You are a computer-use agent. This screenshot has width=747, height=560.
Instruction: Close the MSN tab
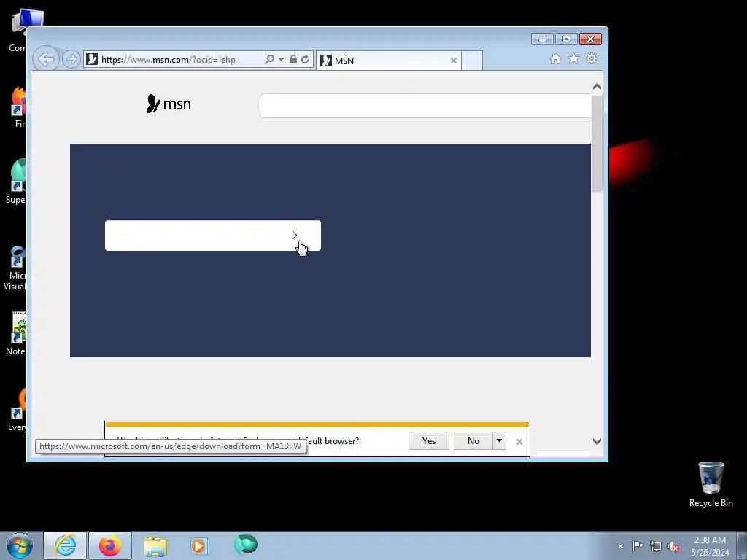(x=454, y=61)
